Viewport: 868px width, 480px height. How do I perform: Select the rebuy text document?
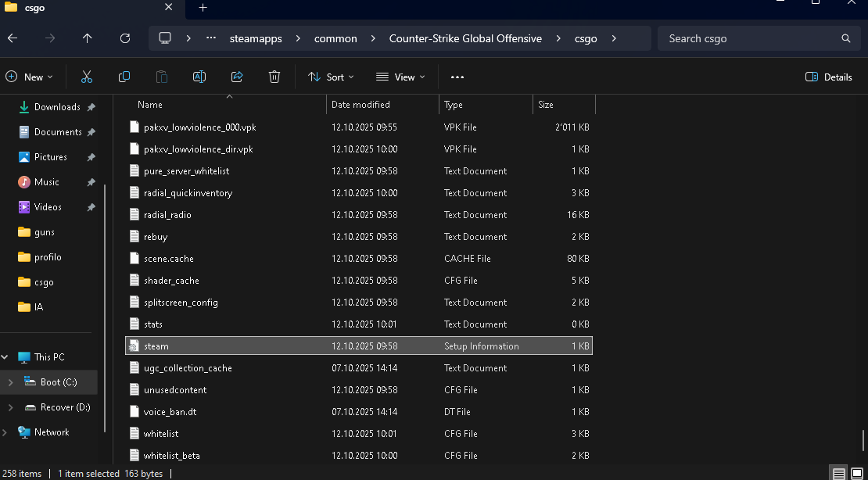click(x=359, y=236)
